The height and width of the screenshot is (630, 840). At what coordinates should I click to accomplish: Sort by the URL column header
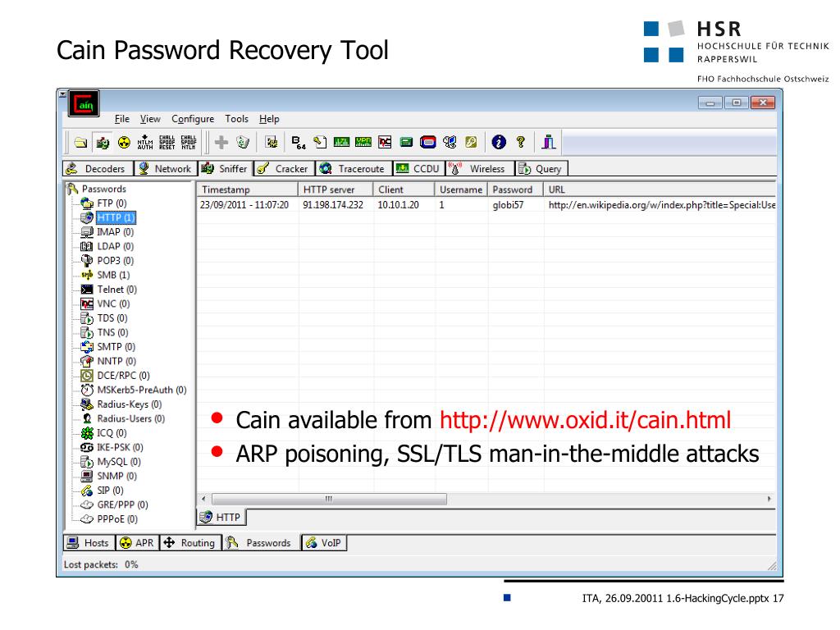[x=660, y=189]
